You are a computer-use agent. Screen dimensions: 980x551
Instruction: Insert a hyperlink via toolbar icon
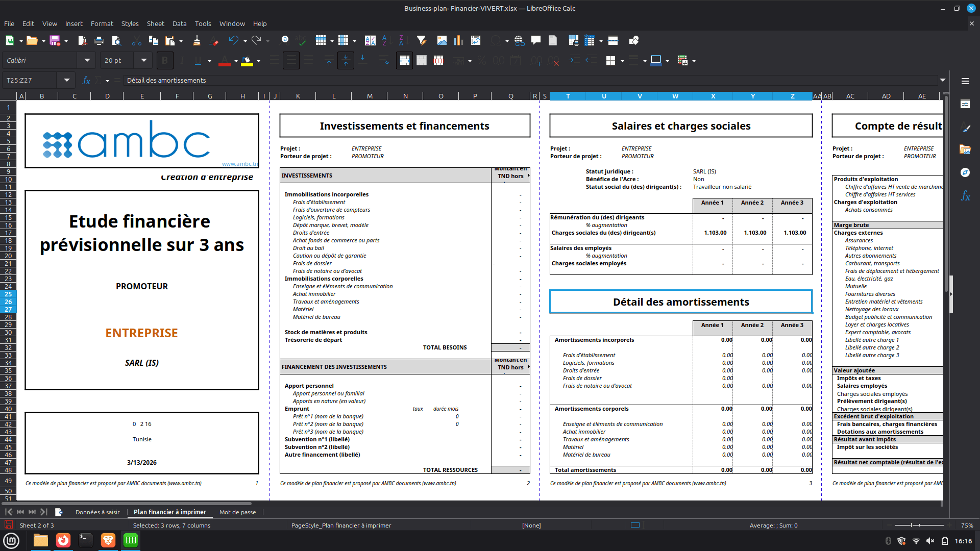(519, 40)
